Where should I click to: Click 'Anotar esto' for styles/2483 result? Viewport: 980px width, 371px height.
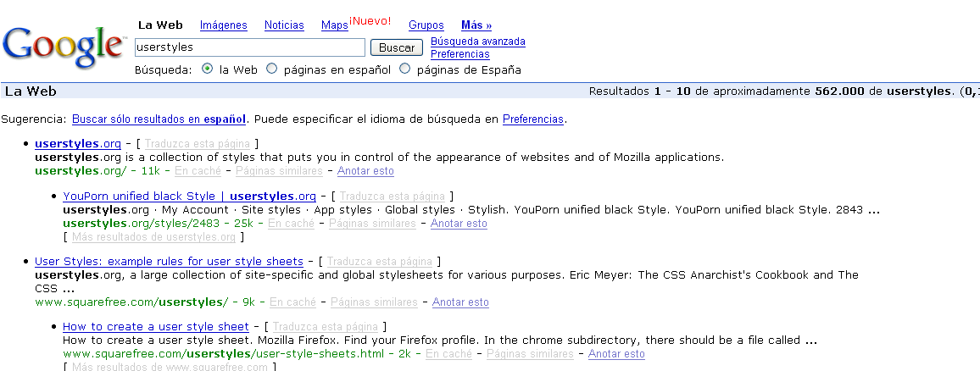point(459,223)
